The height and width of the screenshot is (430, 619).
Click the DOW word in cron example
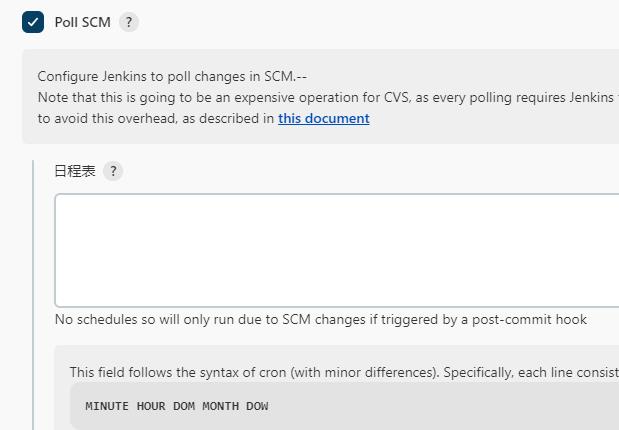click(x=257, y=406)
